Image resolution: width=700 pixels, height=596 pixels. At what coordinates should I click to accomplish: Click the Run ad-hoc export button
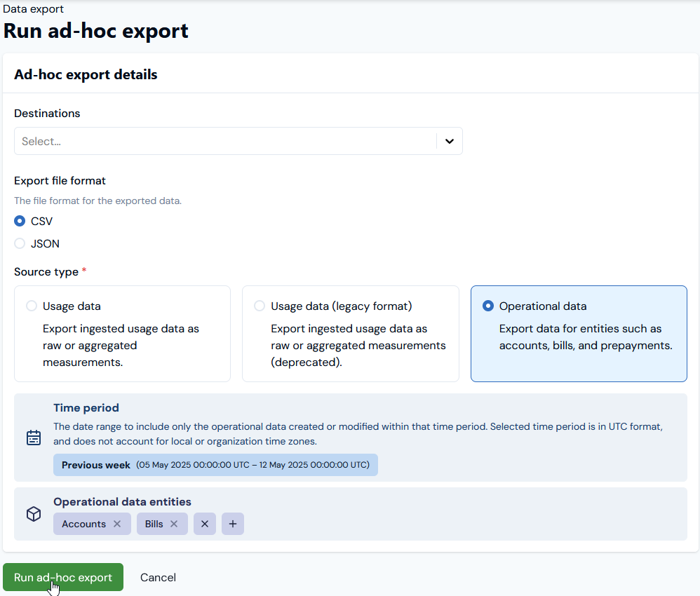point(63,577)
